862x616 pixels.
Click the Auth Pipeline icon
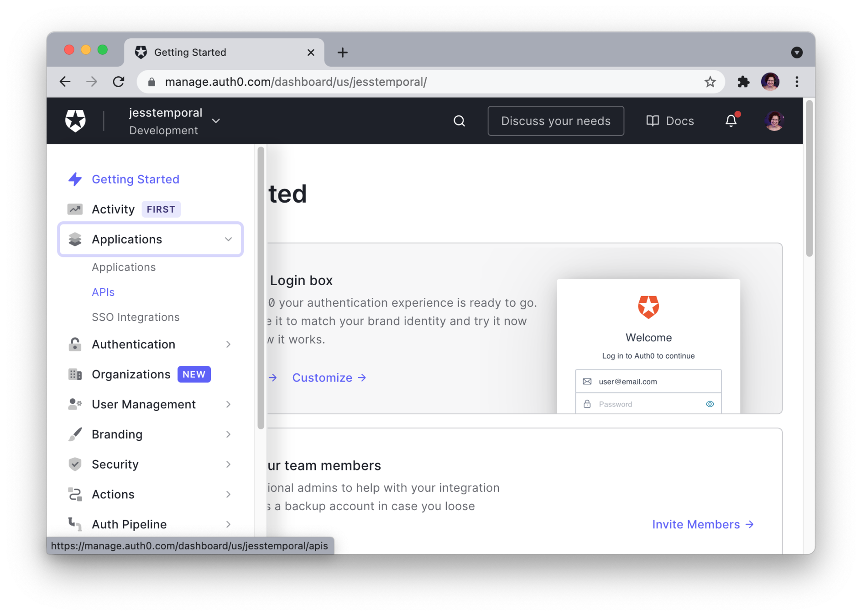tap(75, 524)
